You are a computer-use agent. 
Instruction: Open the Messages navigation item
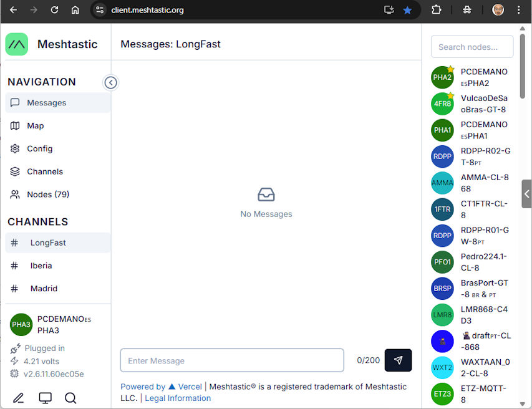click(57, 103)
